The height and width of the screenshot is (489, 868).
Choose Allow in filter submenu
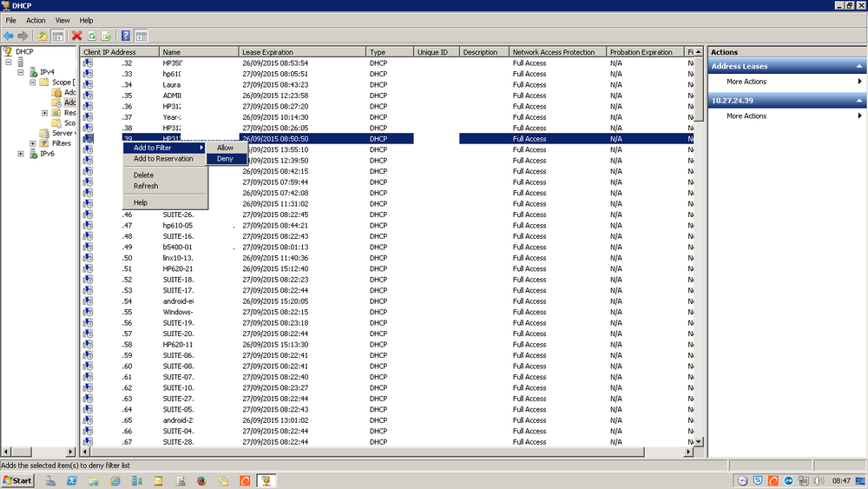tap(226, 148)
